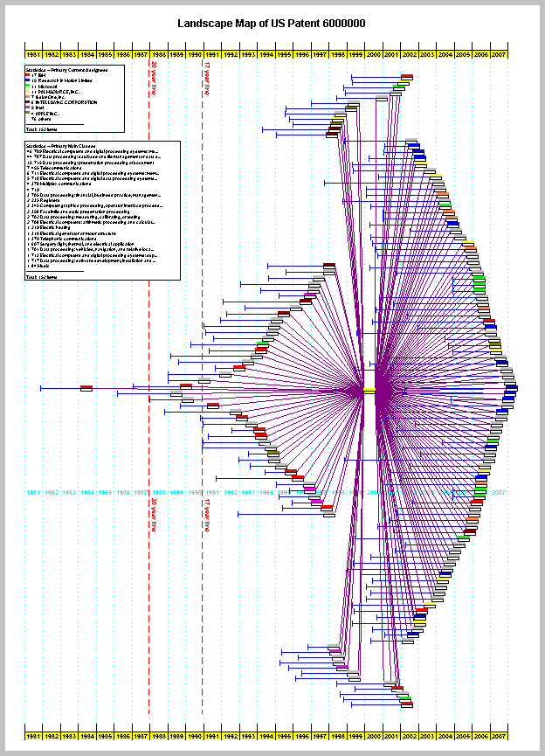Select the Registers class row in legend
545x756 pixels.
44,200
